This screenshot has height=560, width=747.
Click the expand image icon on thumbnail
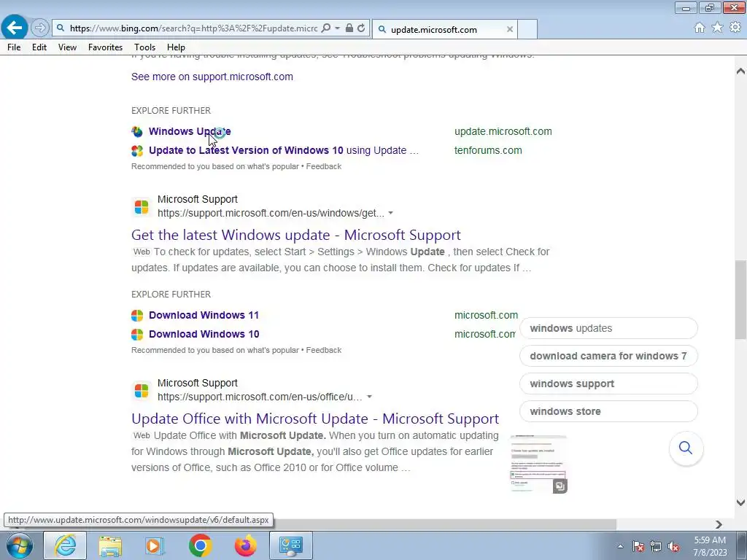560,486
